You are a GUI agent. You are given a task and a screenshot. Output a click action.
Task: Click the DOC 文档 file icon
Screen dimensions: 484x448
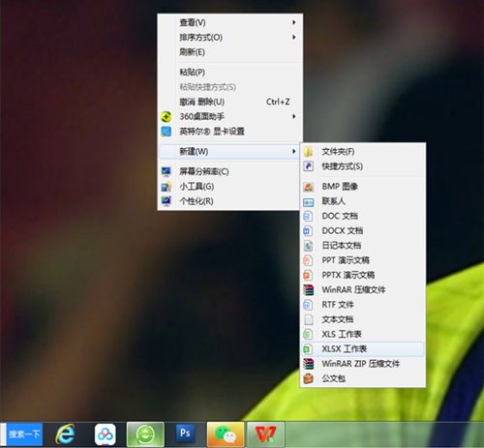(308, 216)
